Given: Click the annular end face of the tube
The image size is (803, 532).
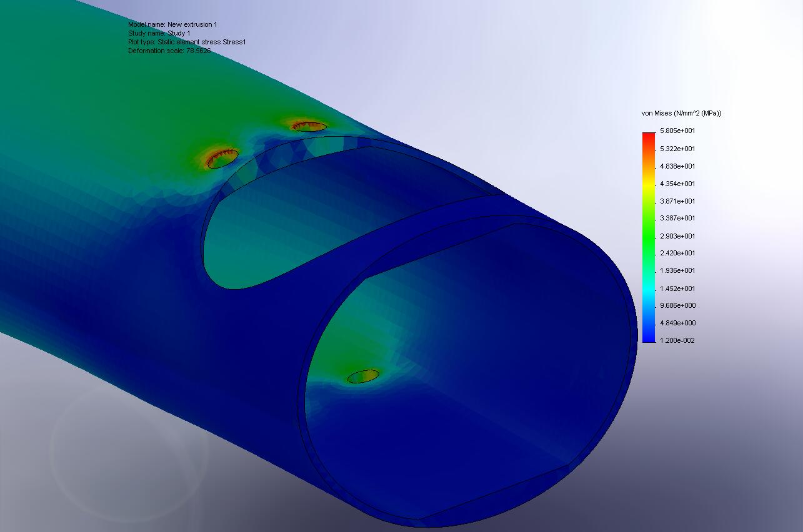Looking at the screenshot, I should [631, 350].
